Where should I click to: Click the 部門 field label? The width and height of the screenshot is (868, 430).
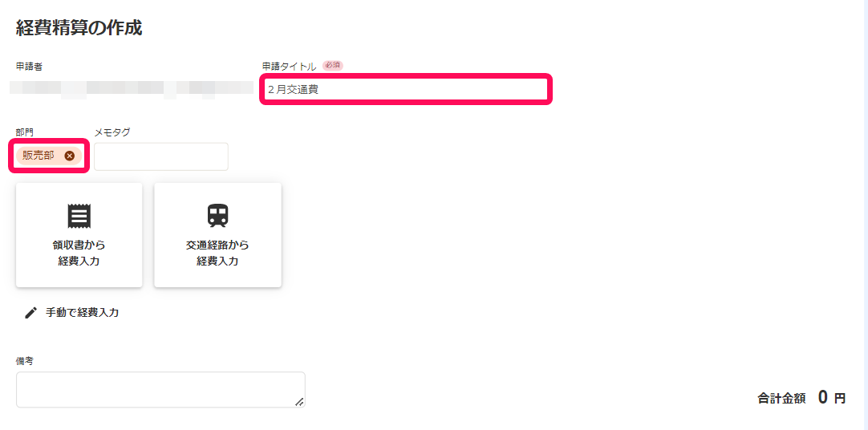[x=24, y=132]
